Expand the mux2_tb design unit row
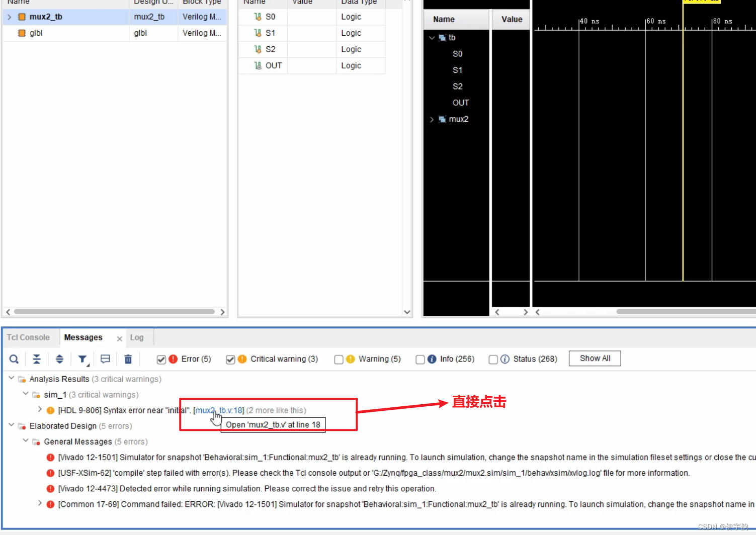The image size is (756, 535). click(9, 17)
